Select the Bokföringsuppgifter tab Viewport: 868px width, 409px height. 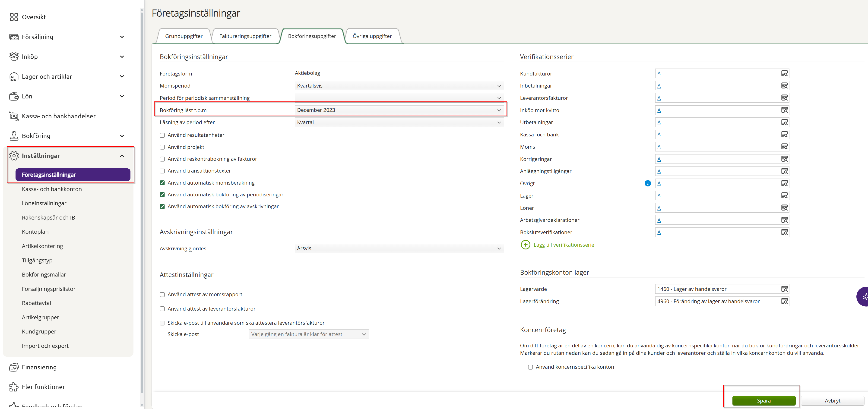(312, 36)
